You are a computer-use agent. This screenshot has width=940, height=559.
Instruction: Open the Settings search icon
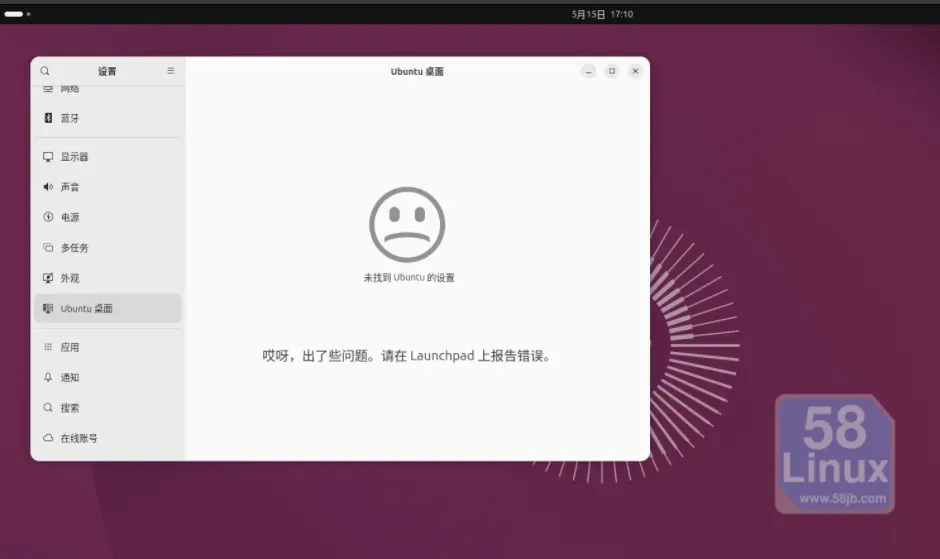[x=45, y=71]
